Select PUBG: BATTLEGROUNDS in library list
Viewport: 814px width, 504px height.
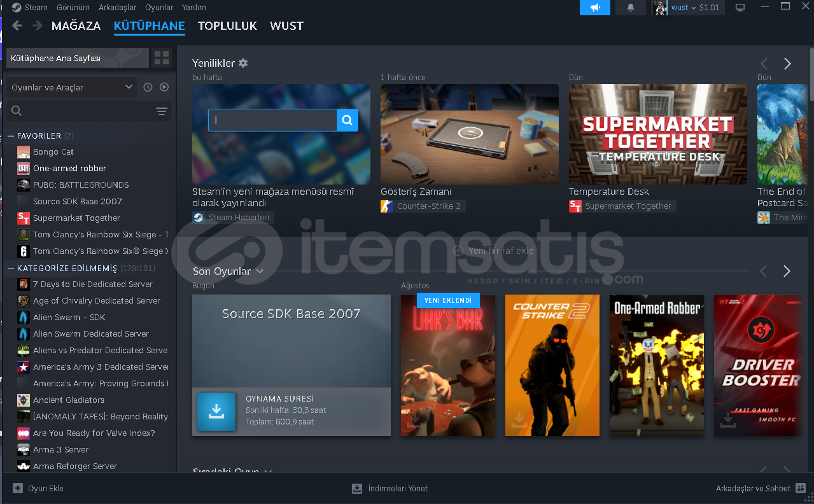click(x=81, y=185)
